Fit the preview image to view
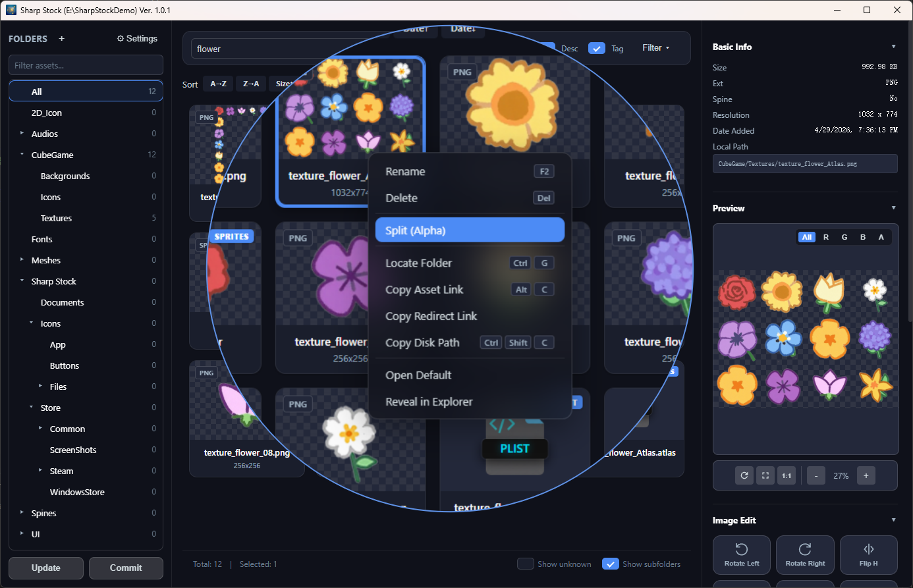Viewport: 913px width, 588px height. point(765,475)
